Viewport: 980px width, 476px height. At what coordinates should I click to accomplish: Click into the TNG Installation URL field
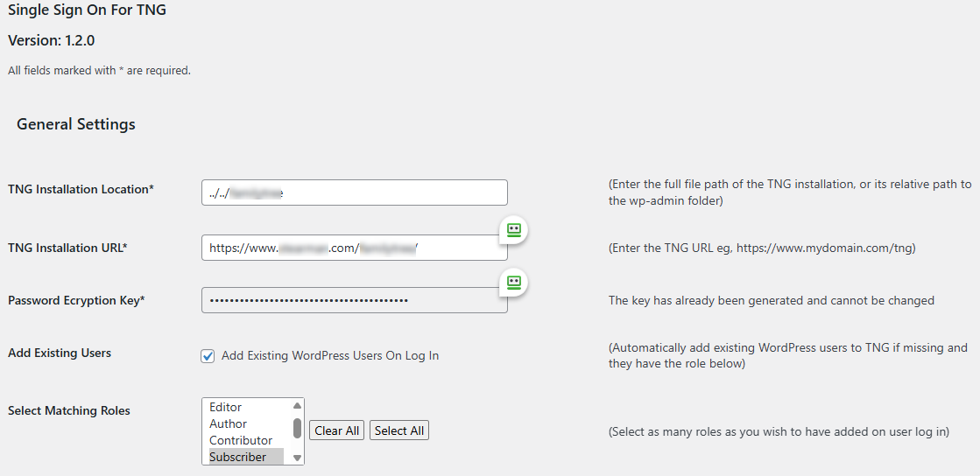[355, 248]
